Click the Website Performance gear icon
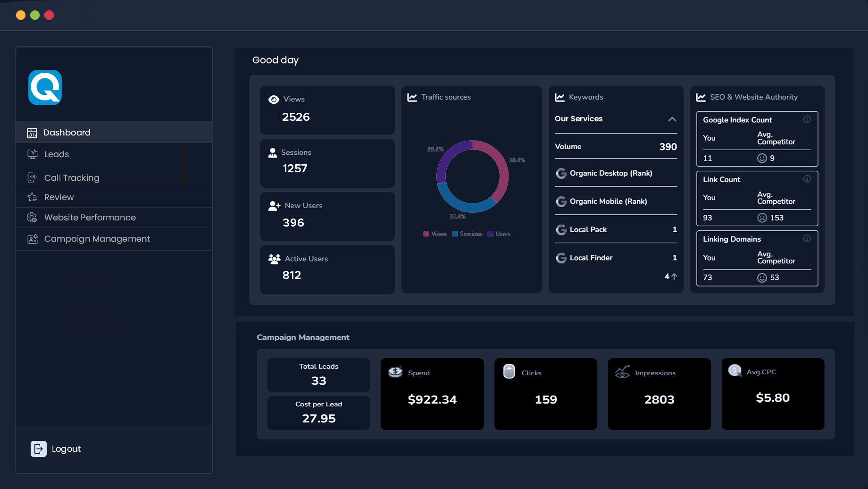Screen dimensions: 868x489 click(x=32, y=218)
